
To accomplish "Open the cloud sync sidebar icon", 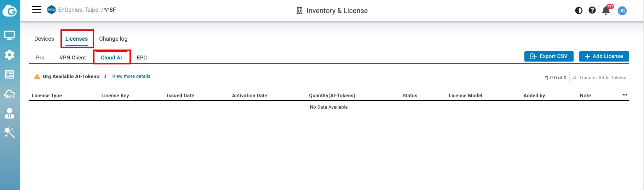I will 10,94.
